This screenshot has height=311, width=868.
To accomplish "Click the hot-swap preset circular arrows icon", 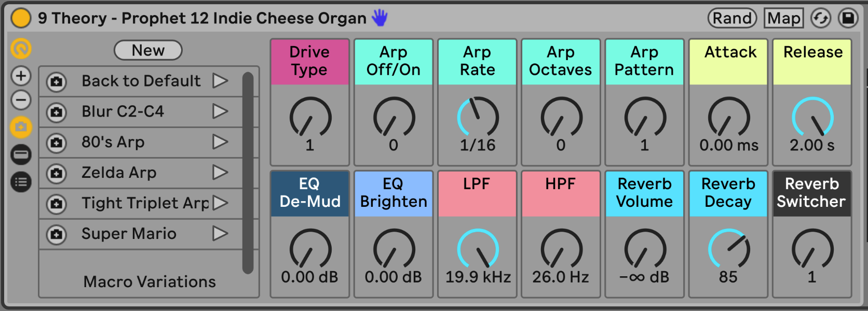I will 821,18.
